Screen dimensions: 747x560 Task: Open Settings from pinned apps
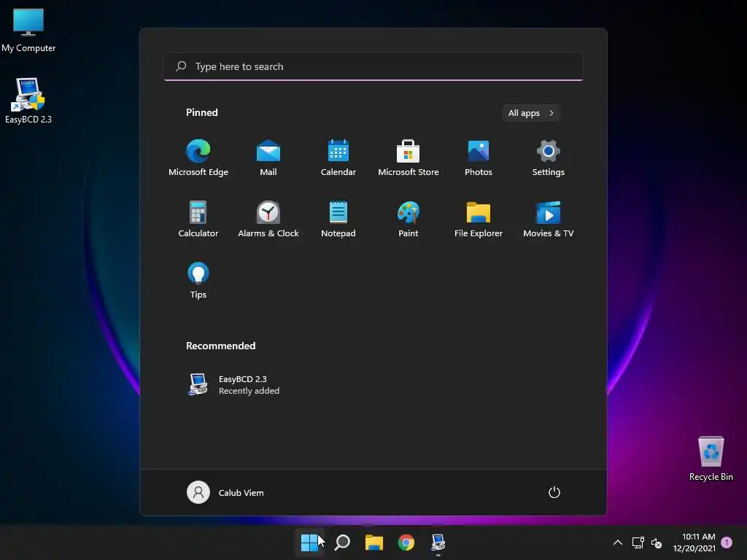point(549,158)
